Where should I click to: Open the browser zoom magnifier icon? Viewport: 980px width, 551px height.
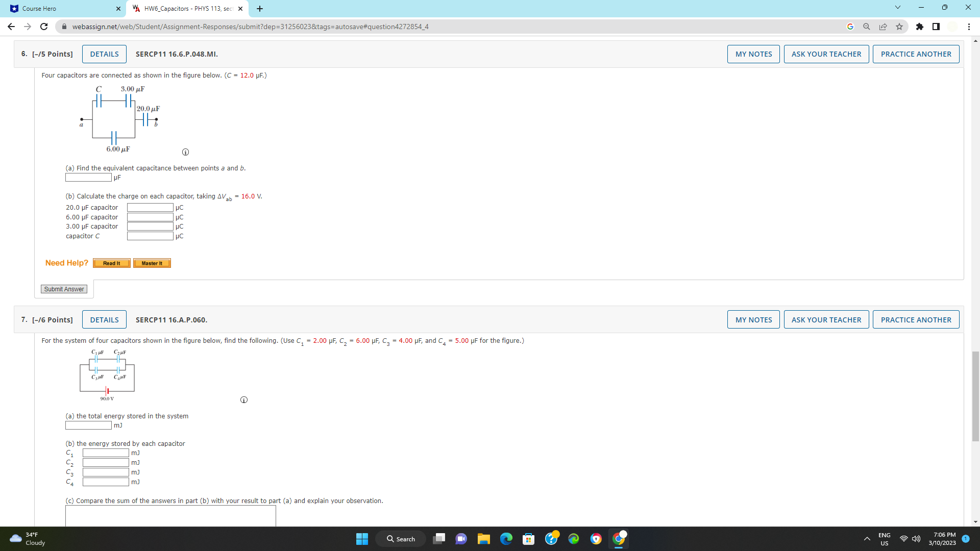click(x=866, y=27)
